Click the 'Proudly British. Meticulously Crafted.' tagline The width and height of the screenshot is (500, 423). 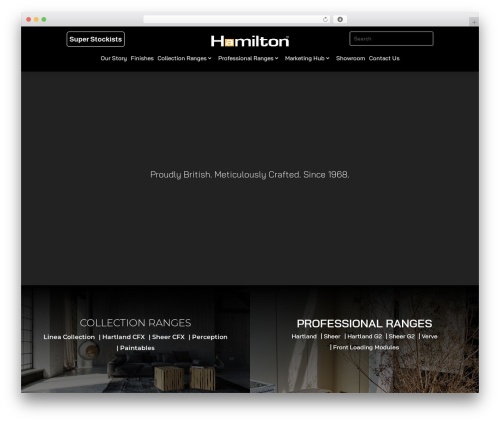(250, 175)
